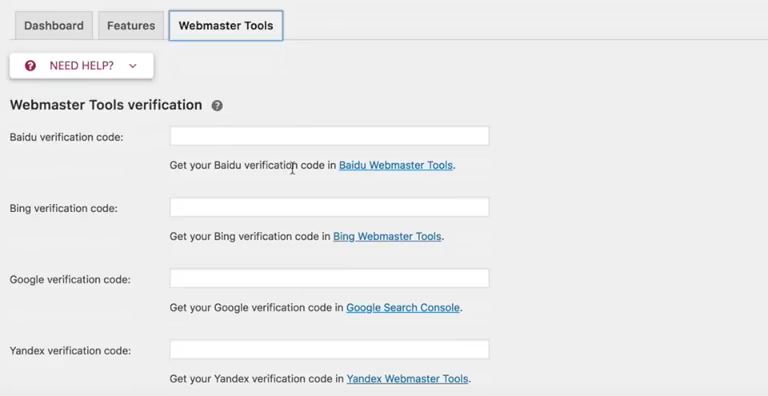Click the 'Google verification code:' label

[x=70, y=279]
